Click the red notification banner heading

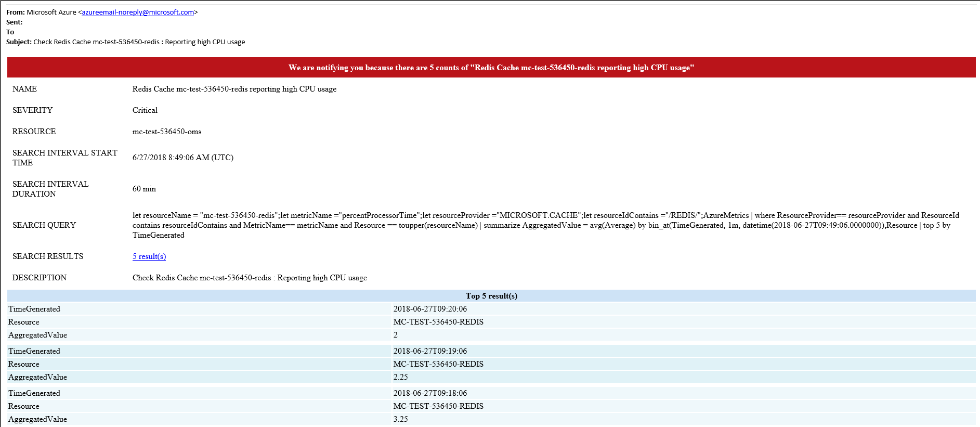[491, 68]
